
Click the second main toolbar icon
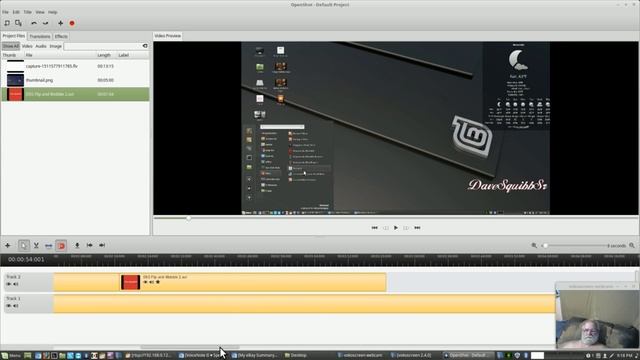click(x=18, y=23)
